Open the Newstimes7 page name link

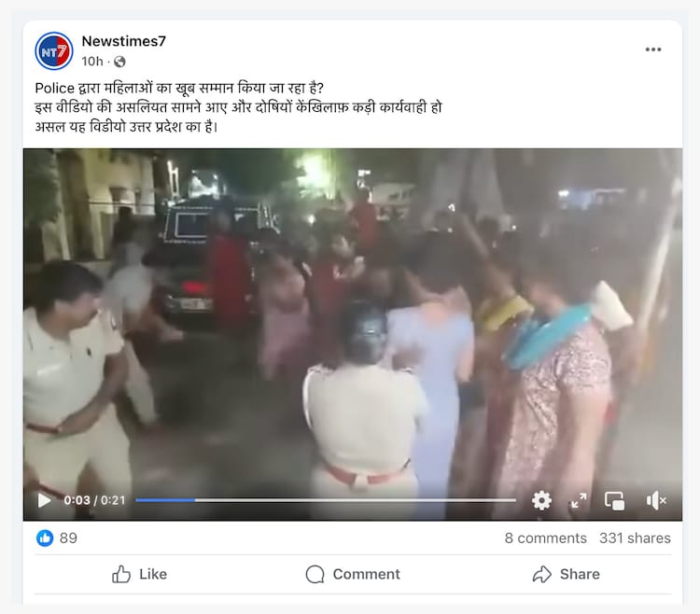tap(123, 41)
